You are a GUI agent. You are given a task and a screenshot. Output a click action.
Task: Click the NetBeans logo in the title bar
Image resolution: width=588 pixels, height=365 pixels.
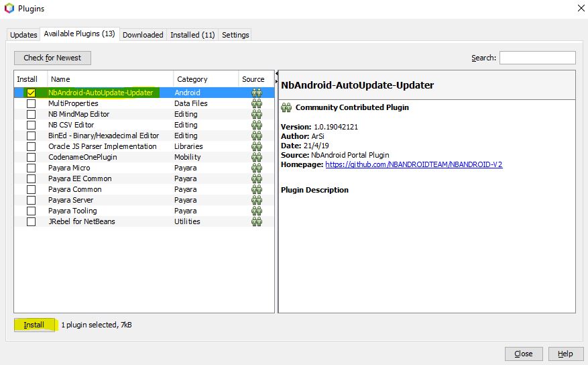(x=9, y=8)
